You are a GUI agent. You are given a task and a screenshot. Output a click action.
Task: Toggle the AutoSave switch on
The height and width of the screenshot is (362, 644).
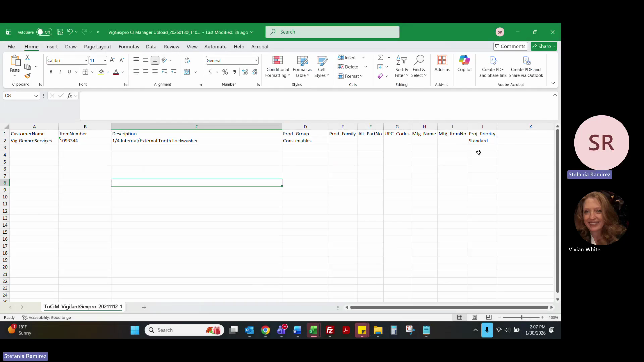(44, 32)
